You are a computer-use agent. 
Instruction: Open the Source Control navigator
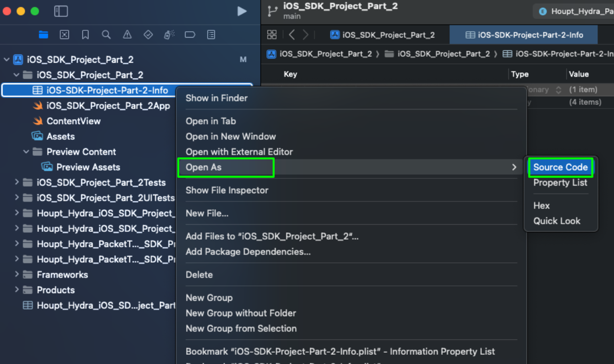click(65, 35)
